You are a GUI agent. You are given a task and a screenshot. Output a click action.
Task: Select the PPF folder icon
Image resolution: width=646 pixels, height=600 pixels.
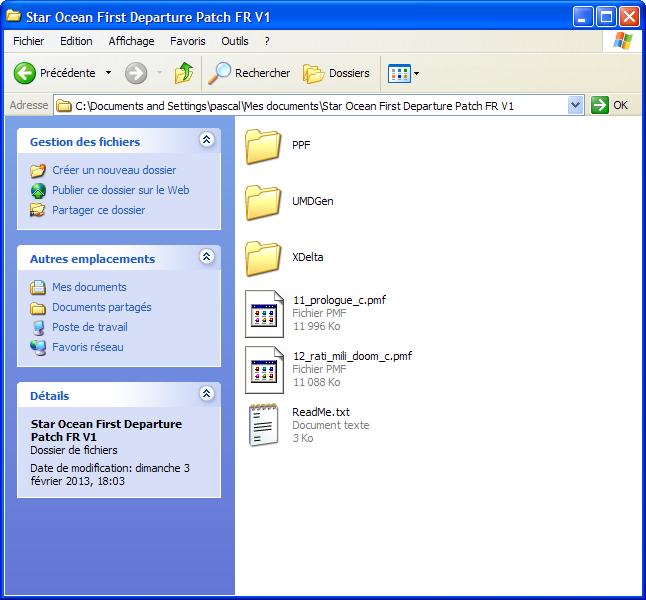(263, 146)
